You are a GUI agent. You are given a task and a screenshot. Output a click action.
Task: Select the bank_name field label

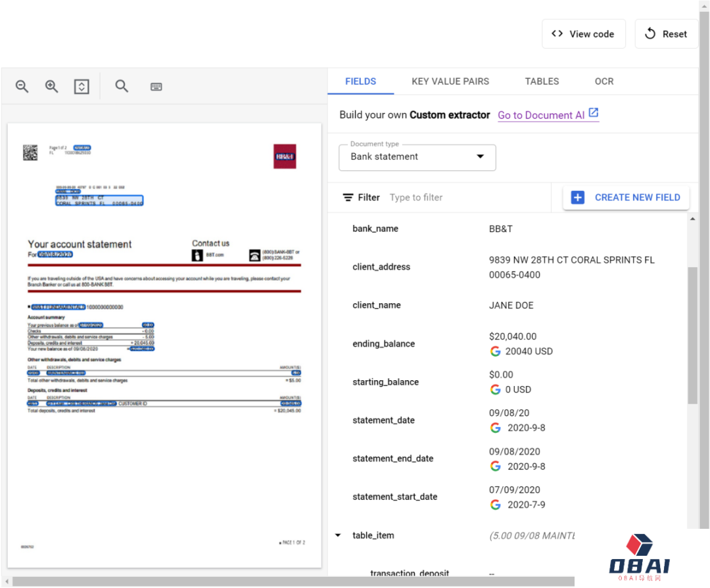(x=375, y=229)
